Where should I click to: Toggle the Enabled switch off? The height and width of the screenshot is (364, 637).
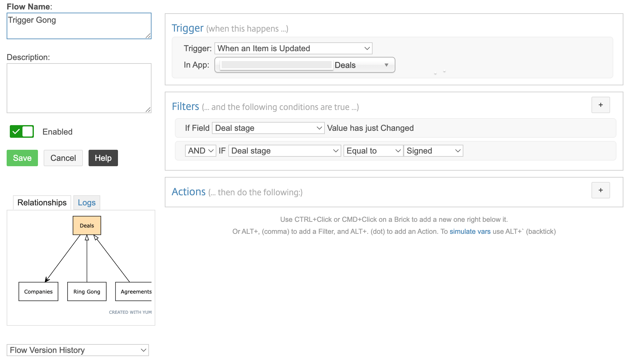coord(22,131)
